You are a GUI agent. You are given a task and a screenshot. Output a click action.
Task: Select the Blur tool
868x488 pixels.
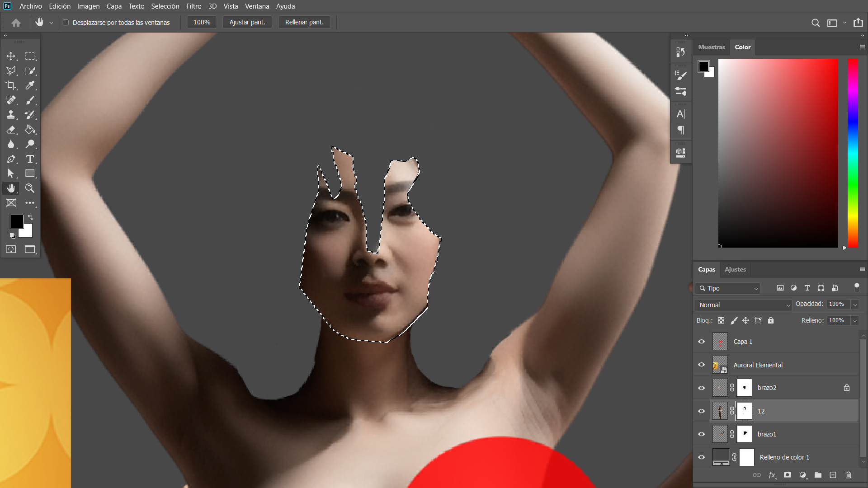pyautogui.click(x=11, y=144)
